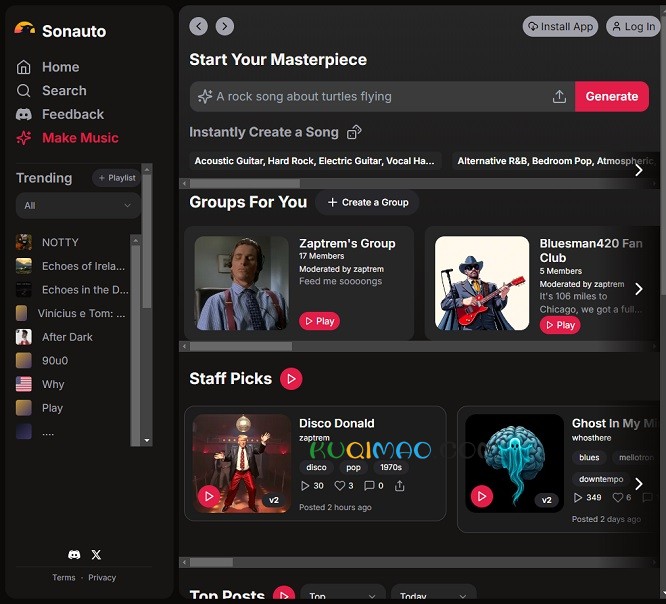The width and height of the screenshot is (666, 604).
Task: Click the dice icon beside Instantly Create a Song
Action: pos(354,132)
